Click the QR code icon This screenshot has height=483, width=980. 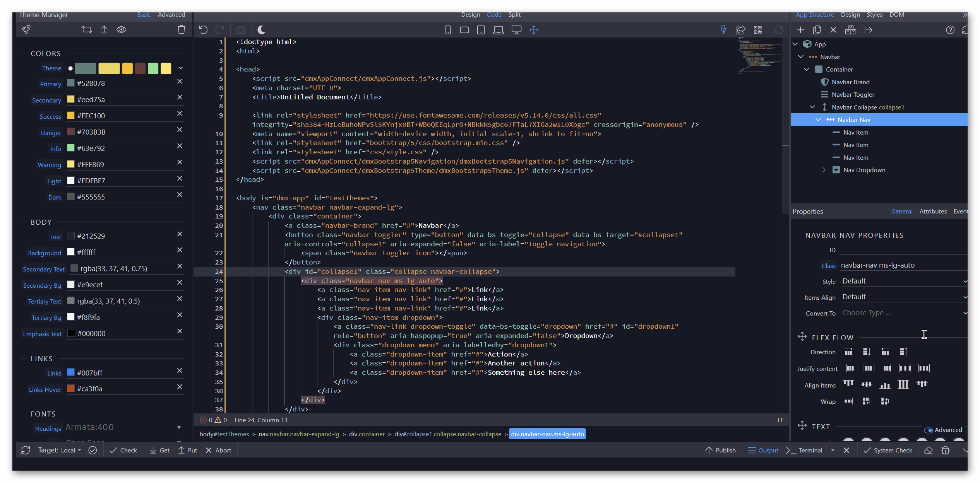pos(758,30)
